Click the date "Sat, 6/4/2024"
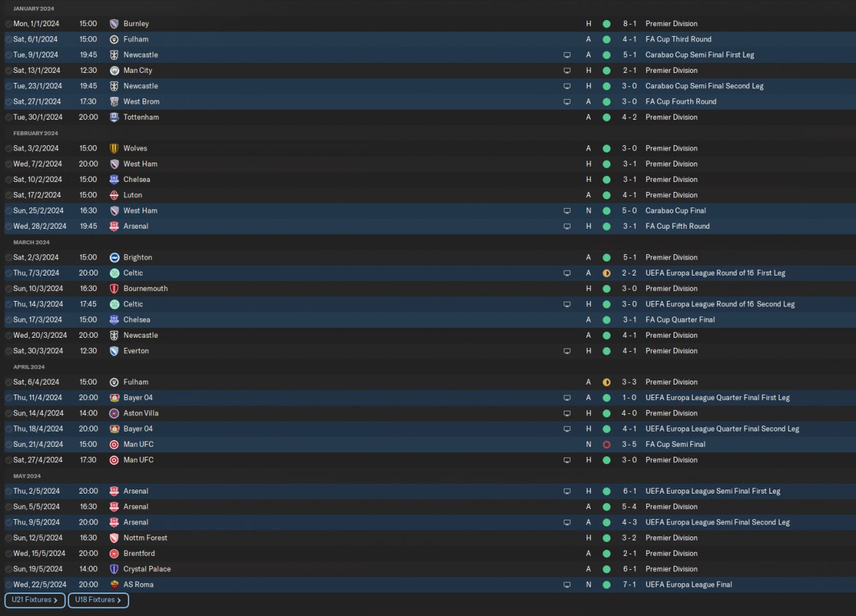856x616 pixels. 36,382
